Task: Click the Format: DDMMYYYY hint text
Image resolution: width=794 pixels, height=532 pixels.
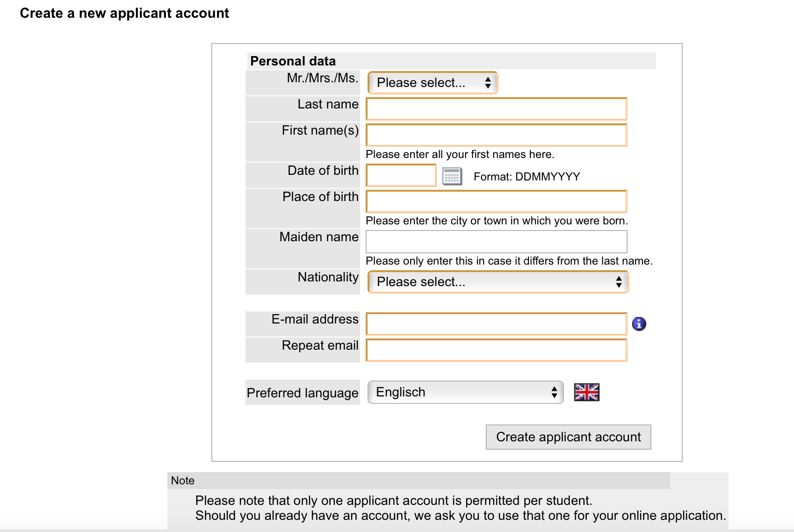Action: coord(527,177)
